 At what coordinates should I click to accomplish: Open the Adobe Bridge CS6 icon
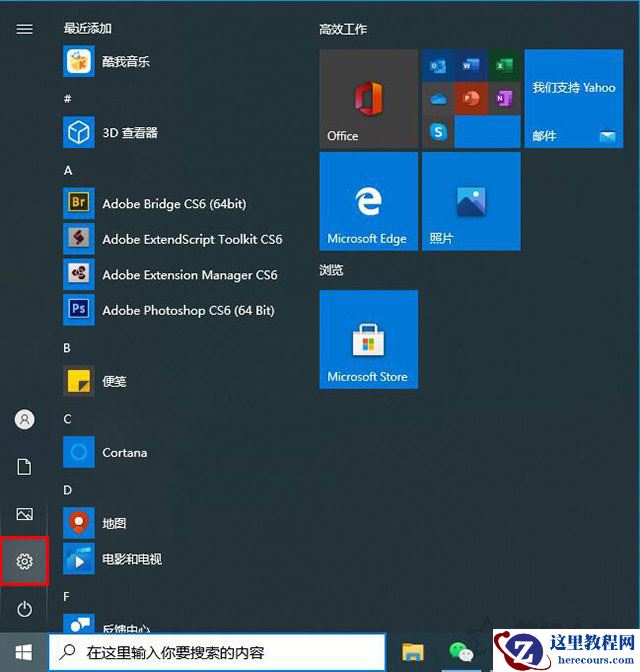click(79, 203)
